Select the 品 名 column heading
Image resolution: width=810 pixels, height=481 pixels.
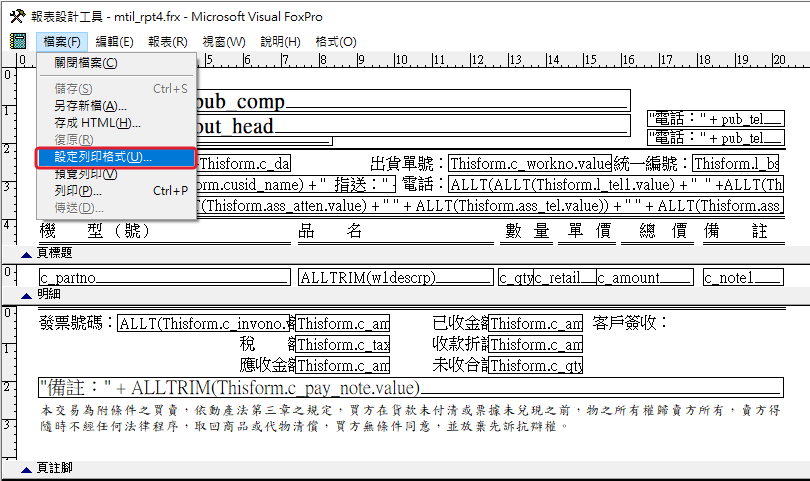[x=330, y=231]
